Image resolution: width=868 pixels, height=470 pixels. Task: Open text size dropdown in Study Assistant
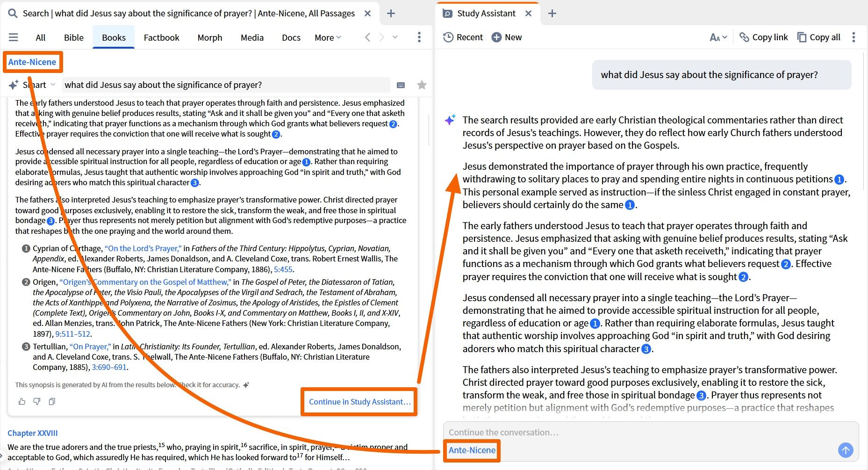click(x=718, y=37)
